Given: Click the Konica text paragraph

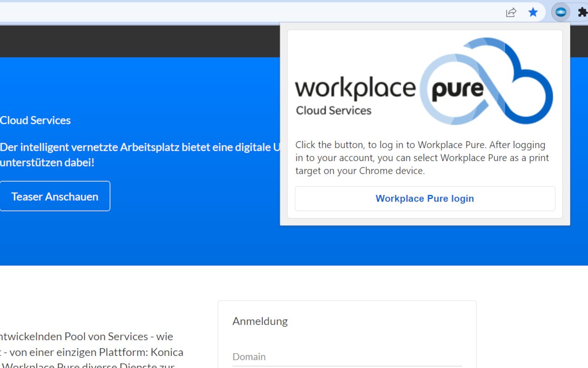Looking at the screenshot, I should (x=91, y=352).
